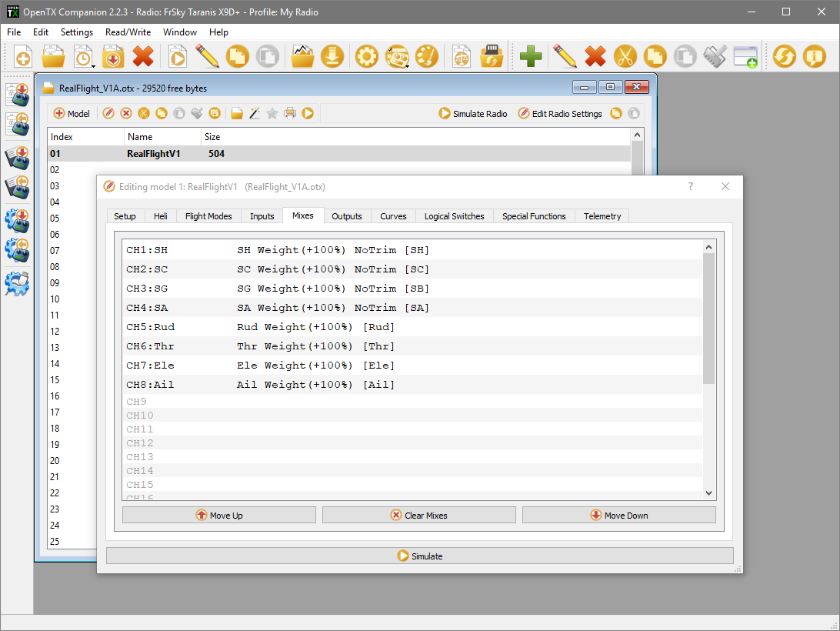Click the orange information bubble icon
Screen dimensions: 840x631
click(815, 56)
